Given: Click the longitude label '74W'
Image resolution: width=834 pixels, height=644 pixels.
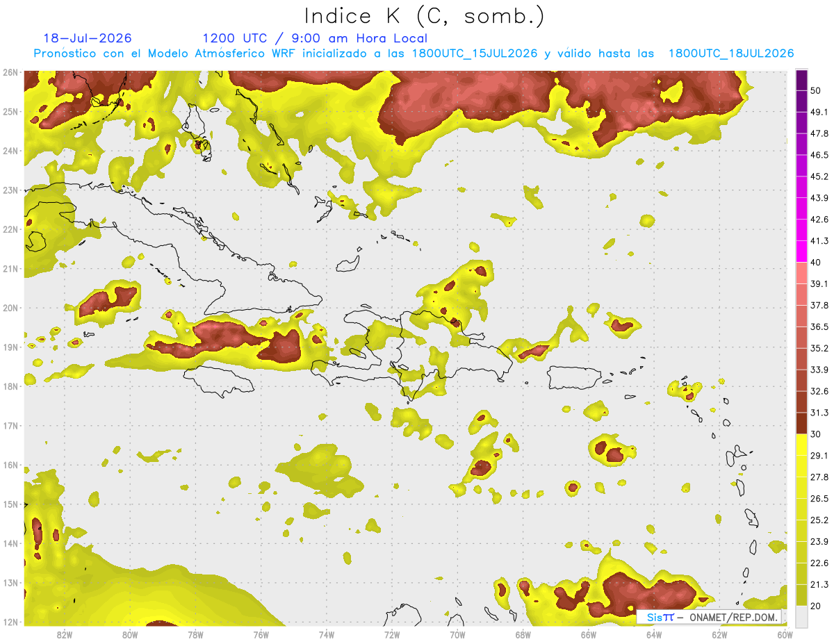Looking at the screenshot, I should tap(327, 634).
